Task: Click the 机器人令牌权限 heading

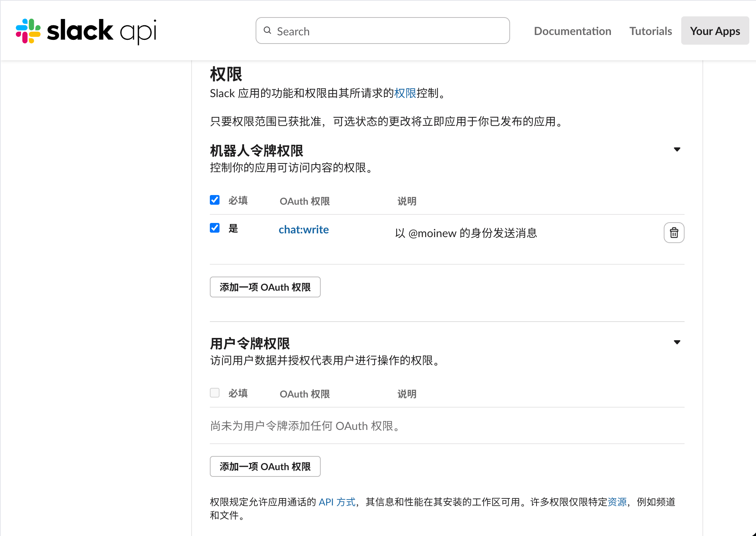Action: pyautogui.click(x=256, y=151)
